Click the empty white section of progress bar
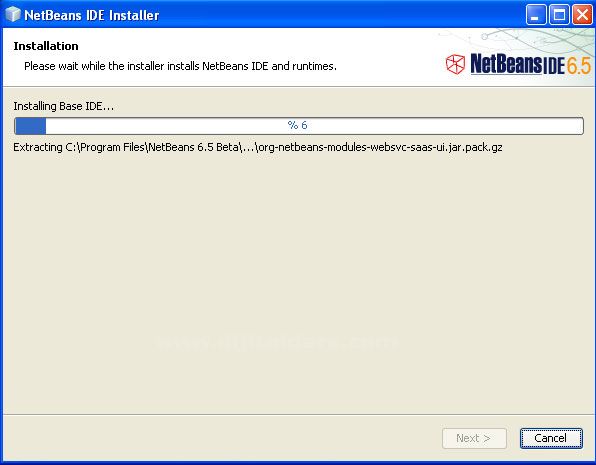The image size is (596, 465). point(314,126)
